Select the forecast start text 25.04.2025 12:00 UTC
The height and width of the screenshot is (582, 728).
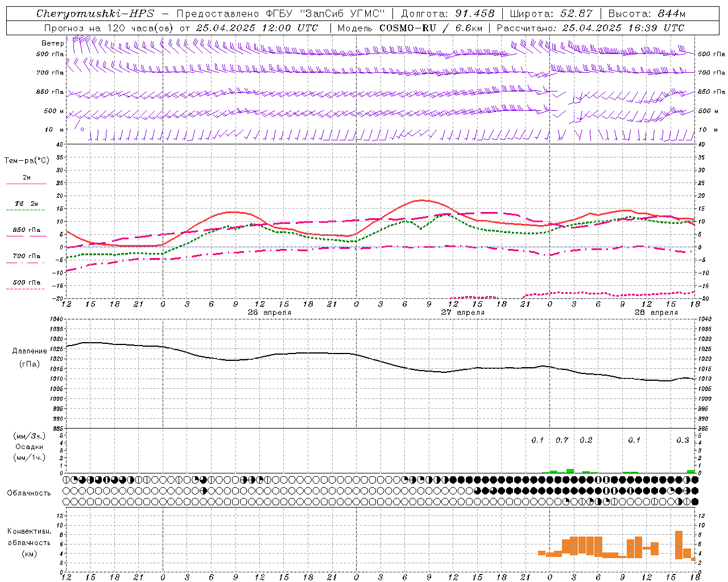coord(257,28)
